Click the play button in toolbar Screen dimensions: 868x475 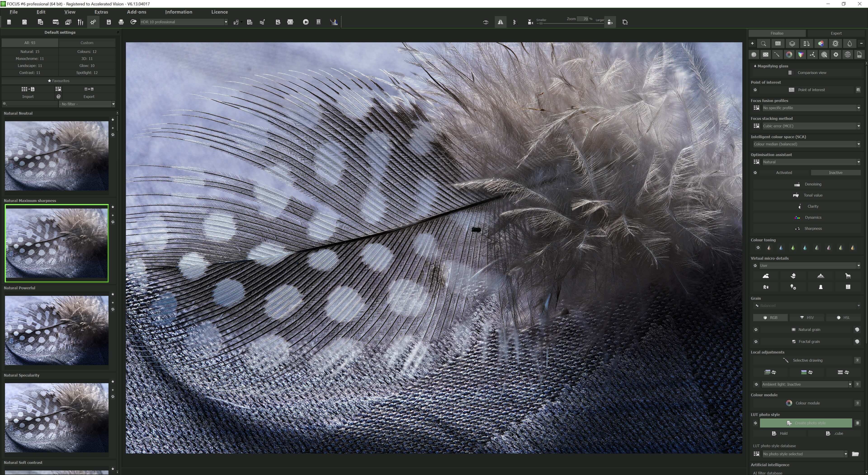pyautogui.click(x=306, y=22)
